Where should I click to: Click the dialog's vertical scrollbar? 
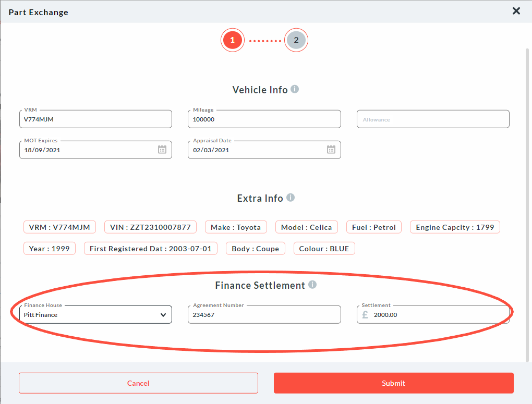[527, 203]
